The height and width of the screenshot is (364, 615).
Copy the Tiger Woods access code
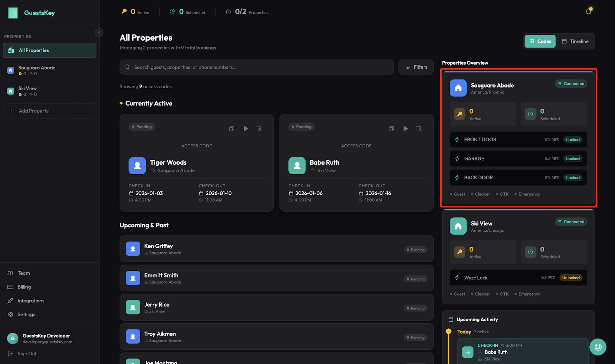tap(231, 128)
